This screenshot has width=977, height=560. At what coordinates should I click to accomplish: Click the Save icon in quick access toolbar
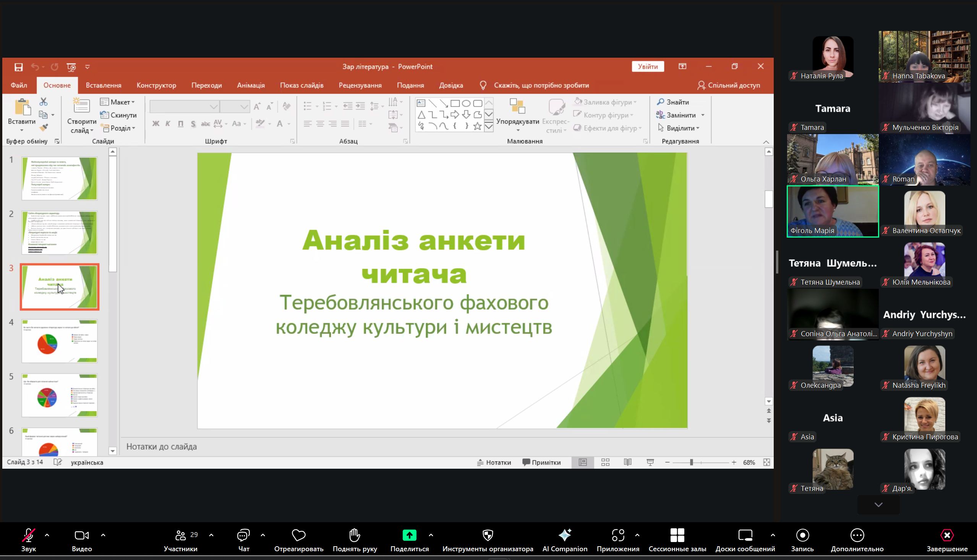point(18,67)
